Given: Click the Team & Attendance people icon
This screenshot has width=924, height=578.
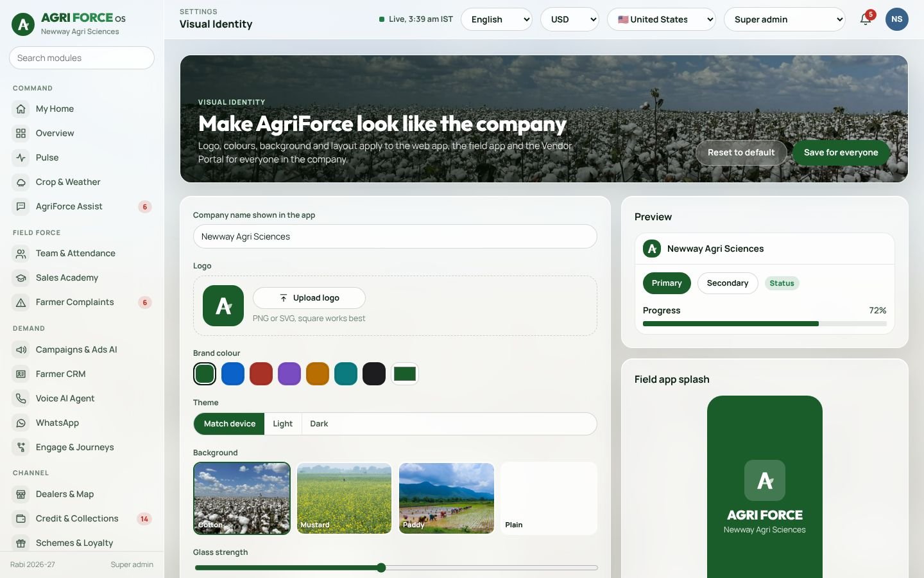Looking at the screenshot, I should pos(21,254).
